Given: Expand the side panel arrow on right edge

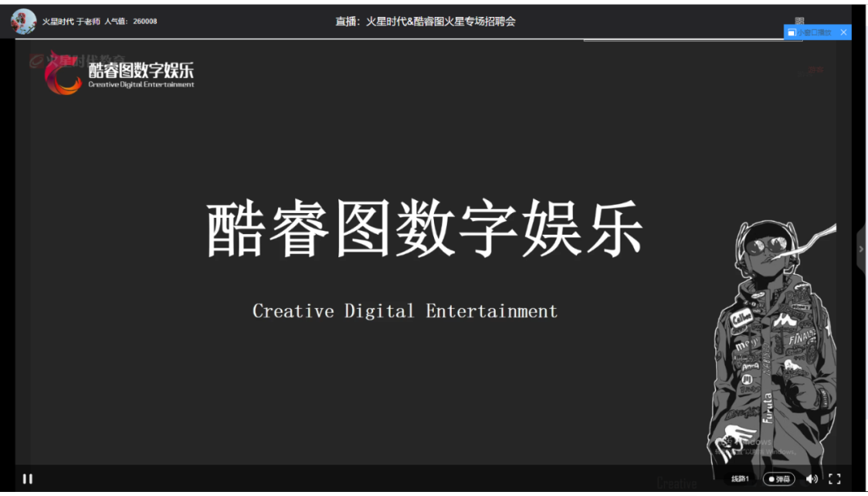Looking at the screenshot, I should coord(862,249).
